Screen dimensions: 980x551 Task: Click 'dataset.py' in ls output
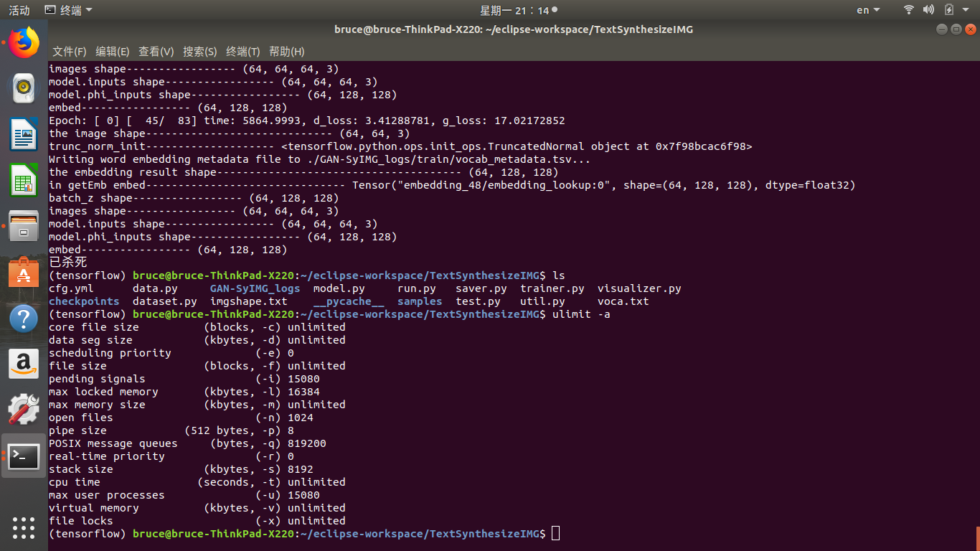[x=165, y=301]
